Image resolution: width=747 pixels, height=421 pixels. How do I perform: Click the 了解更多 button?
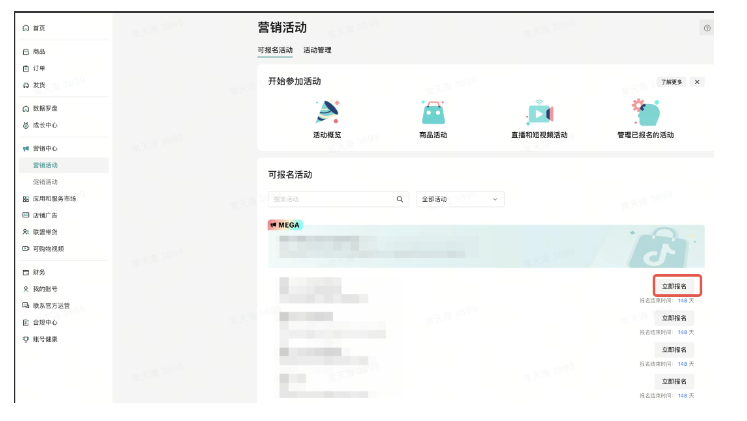[670, 82]
